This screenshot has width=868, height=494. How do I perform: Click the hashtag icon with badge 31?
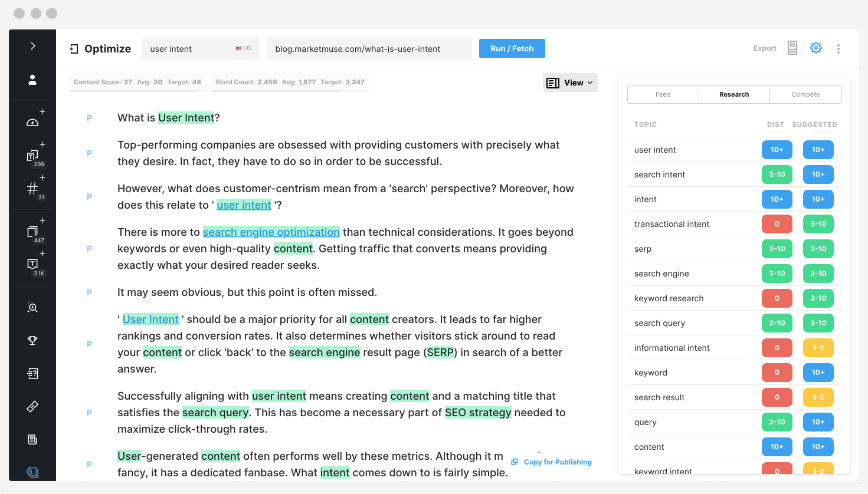coord(32,188)
